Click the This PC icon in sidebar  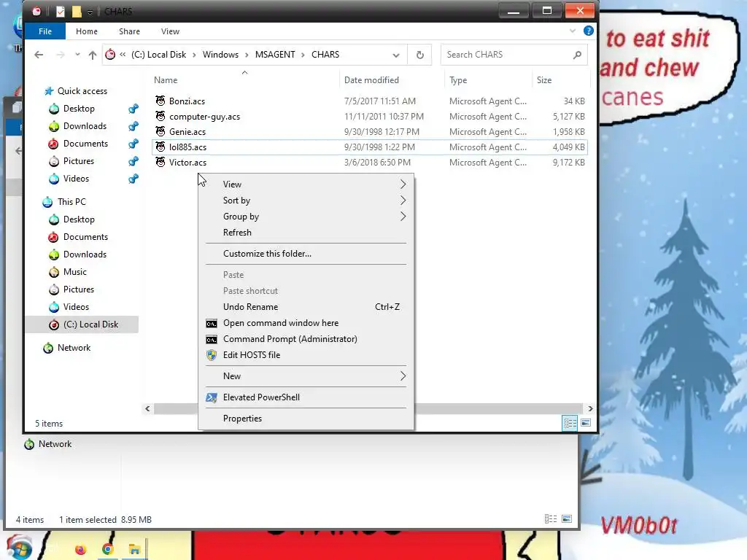pos(47,202)
